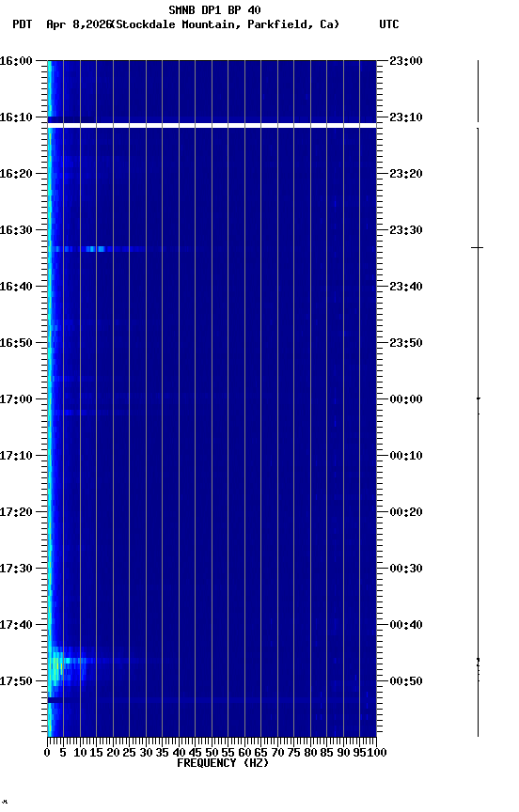Click the 70 Hz frequency axis label
Viewport: 519px width, 812px height.
[x=277, y=753]
